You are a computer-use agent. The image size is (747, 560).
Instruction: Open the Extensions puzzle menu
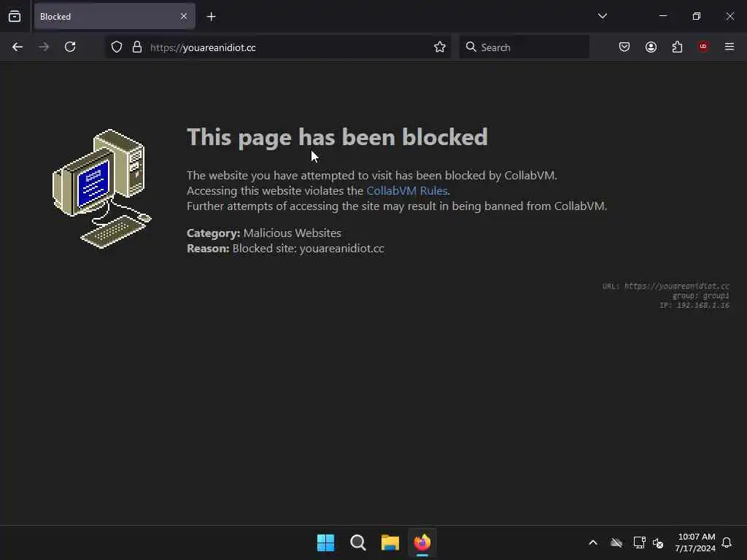tap(677, 47)
